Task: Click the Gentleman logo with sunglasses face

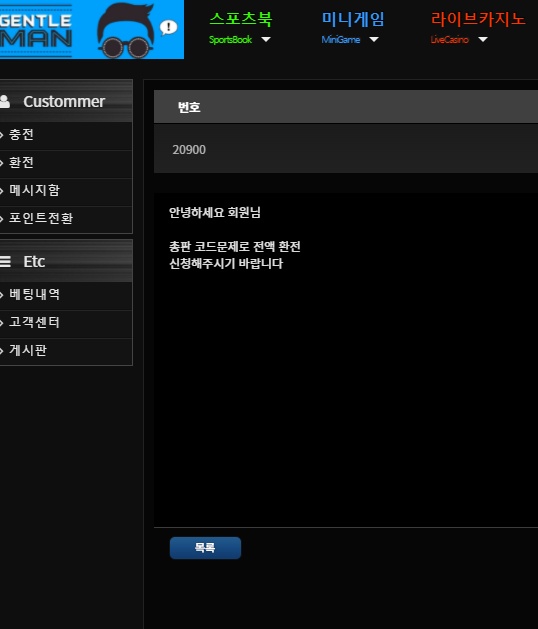Action: (92, 29)
